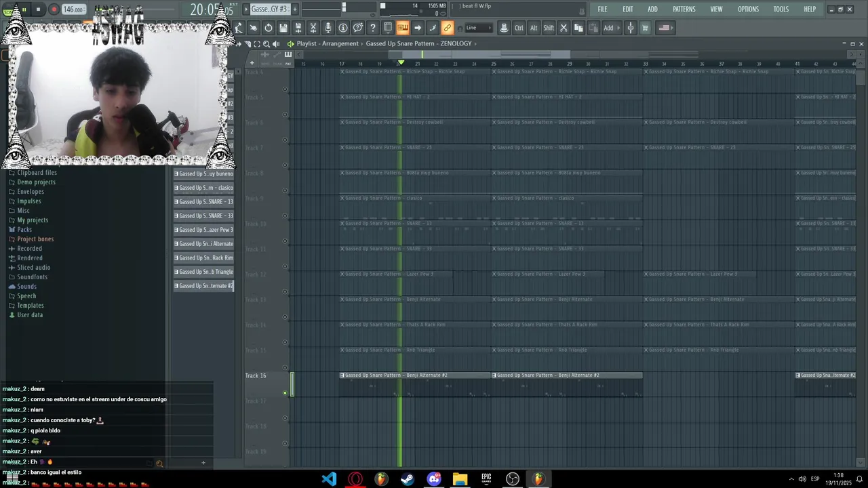
Task: Select Gassed Up S..azer Pew 3 pattern
Action: [x=203, y=230]
